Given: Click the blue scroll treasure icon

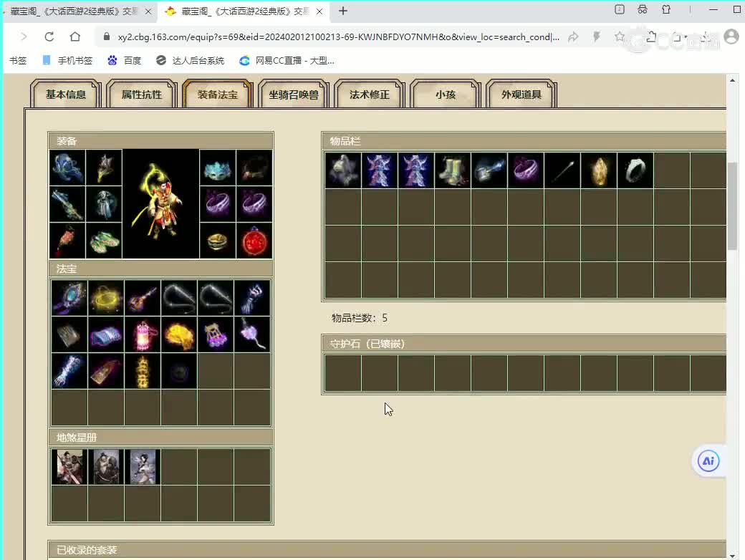Looking at the screenshot, I should (x=106, y=334).
